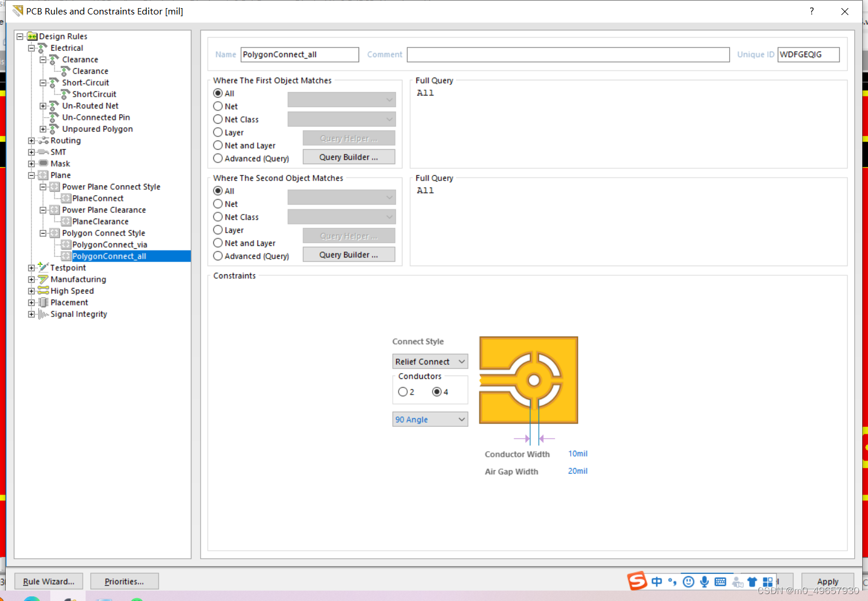Select PlaneClearance rule in tree

[100, 222]
